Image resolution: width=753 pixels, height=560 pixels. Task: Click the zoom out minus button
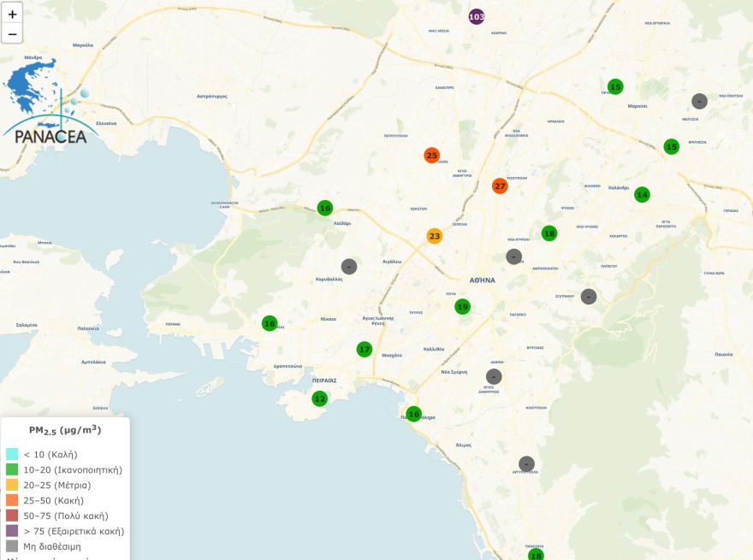point(12,32)
